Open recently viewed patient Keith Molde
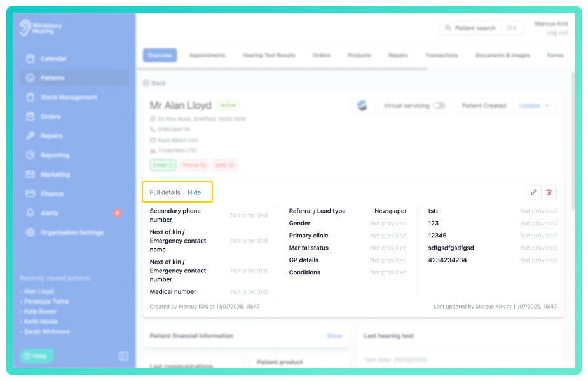 (41, 321)
